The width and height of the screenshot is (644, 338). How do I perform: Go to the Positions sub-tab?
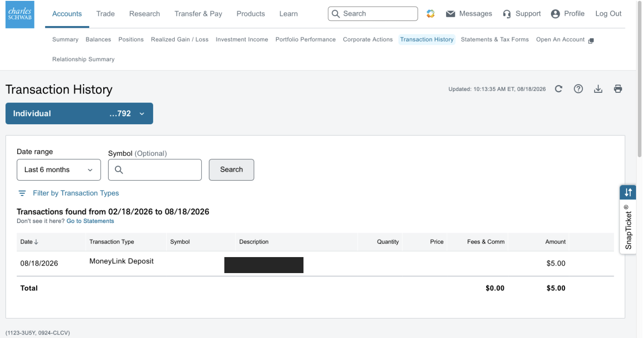click(131, 40)
